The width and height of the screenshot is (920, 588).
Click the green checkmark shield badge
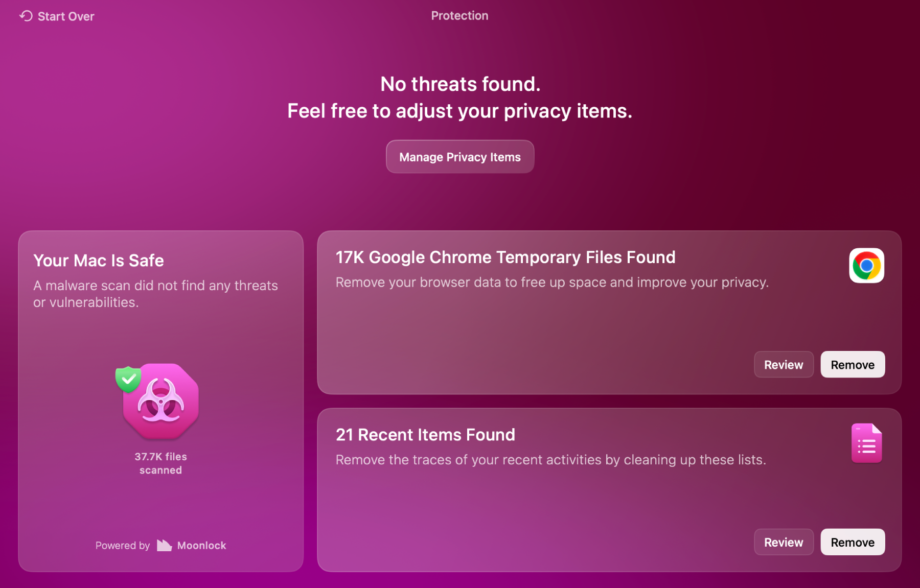(x=128, y=378)
